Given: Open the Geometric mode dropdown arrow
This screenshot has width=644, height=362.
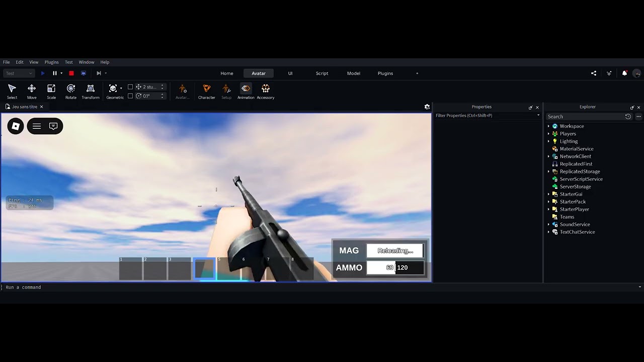Looking at the screenshot, I should pos(121,88).
